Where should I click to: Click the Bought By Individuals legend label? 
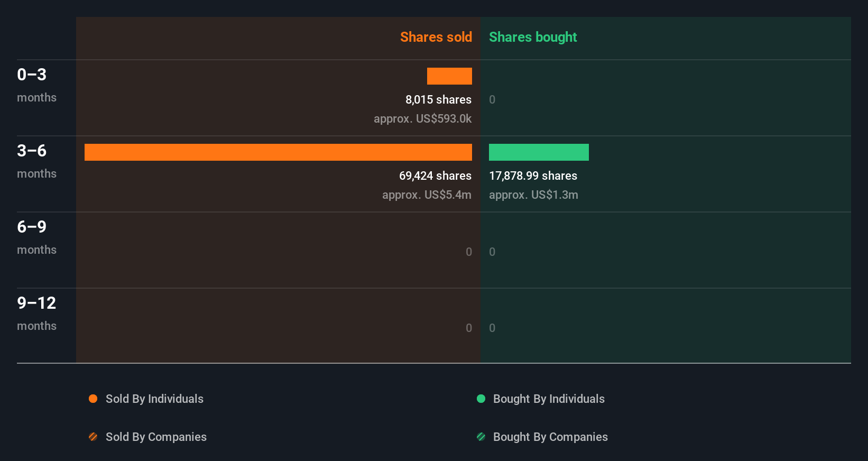[x=549, y=399]
